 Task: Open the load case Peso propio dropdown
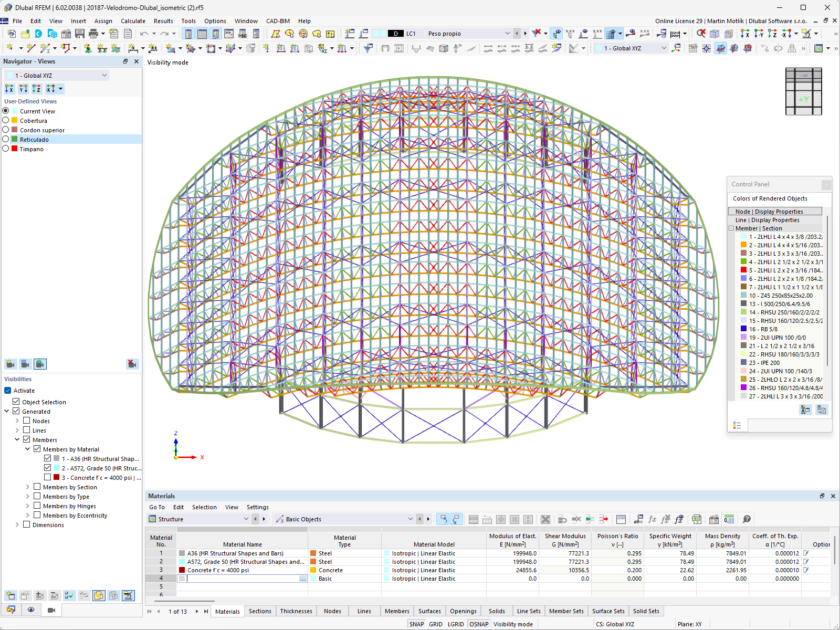click(x=508, y=33)
